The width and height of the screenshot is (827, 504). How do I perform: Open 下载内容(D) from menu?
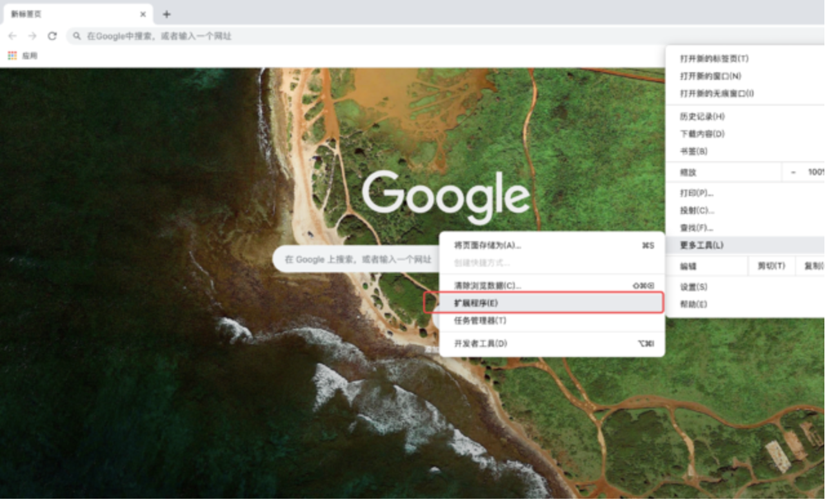pos(746,134)
